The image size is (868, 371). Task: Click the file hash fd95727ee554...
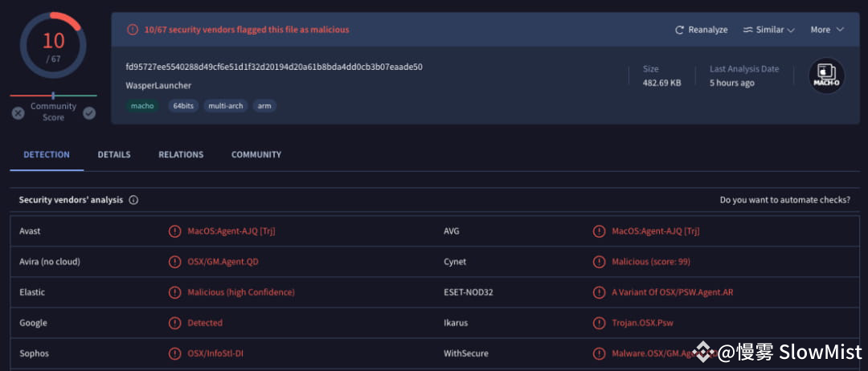point(274,67)
